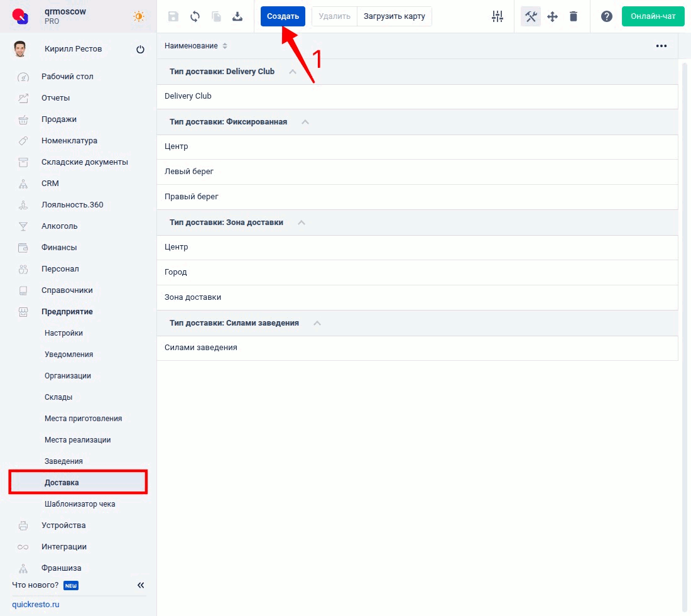Toggle the sun light theme switch

(139, 16)
